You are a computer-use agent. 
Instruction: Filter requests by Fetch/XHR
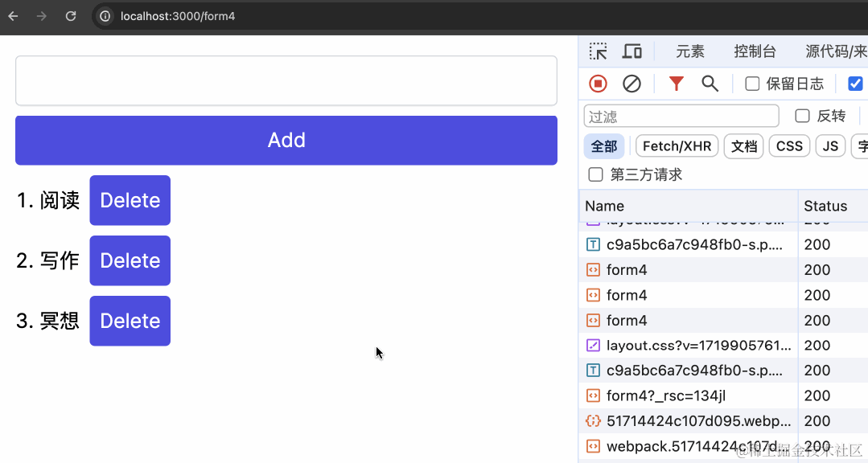pos(677,146)
